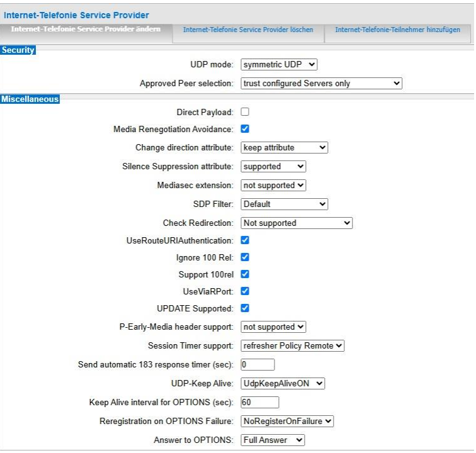The width and height of the screenshot is (476, 453).
Task: Expand the Mediasec extension dropdown
Action: pyautogui.click(x=273, y=186)
